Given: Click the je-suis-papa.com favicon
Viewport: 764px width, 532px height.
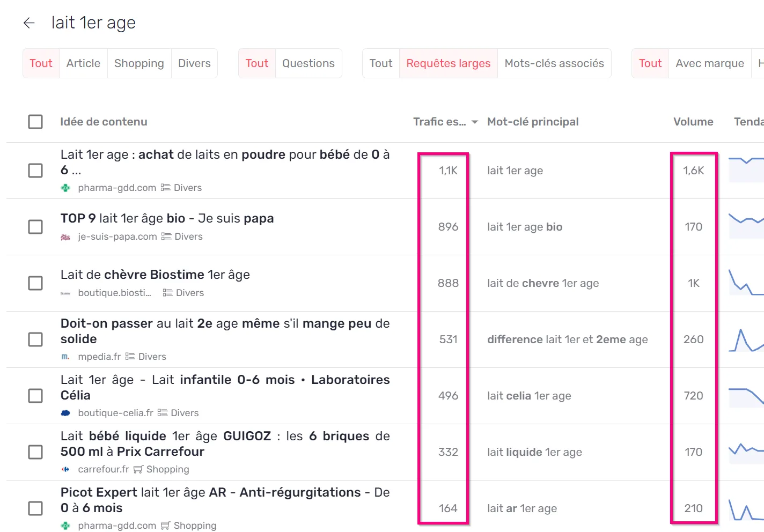Looking at the screenshot, I should click(x=65, y=237).
